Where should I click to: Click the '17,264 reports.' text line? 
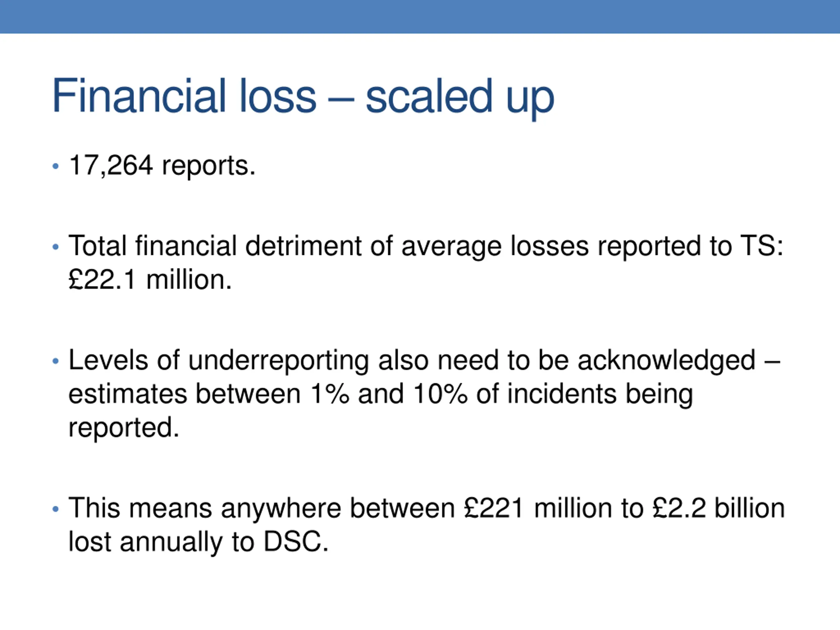162,166
